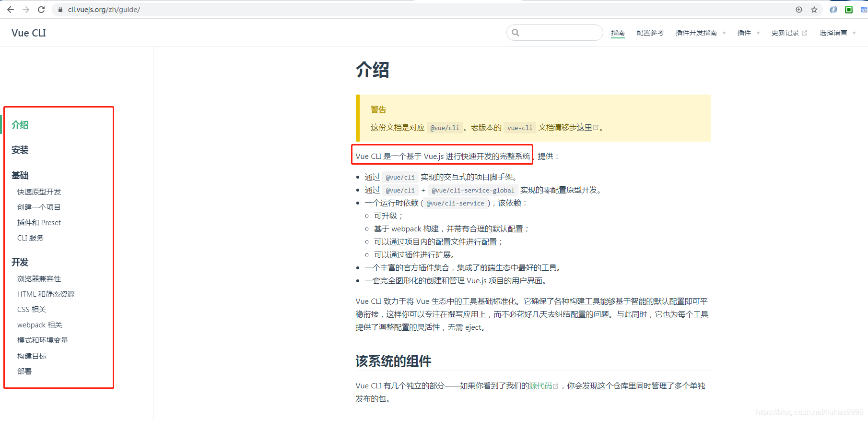Open the 更新记录 changelog link

(789, 33)
